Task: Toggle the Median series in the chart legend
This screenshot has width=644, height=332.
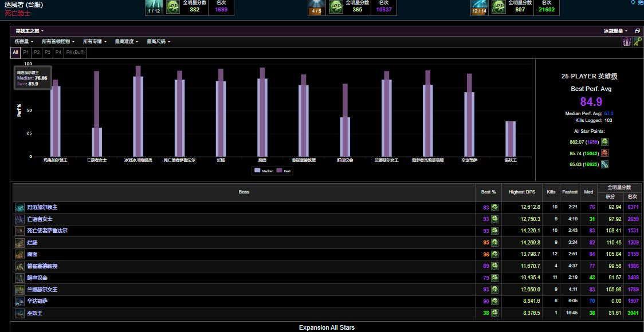Action: (264, 171)
